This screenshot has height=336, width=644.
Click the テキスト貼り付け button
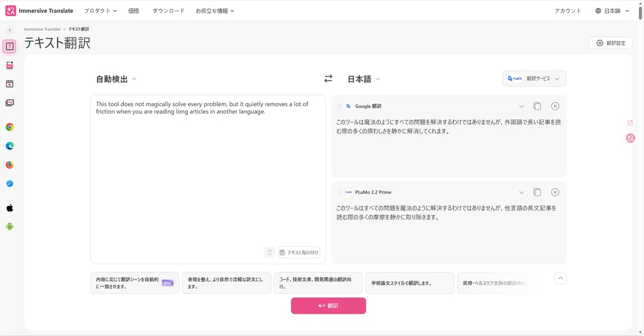(x=299, y=252)
